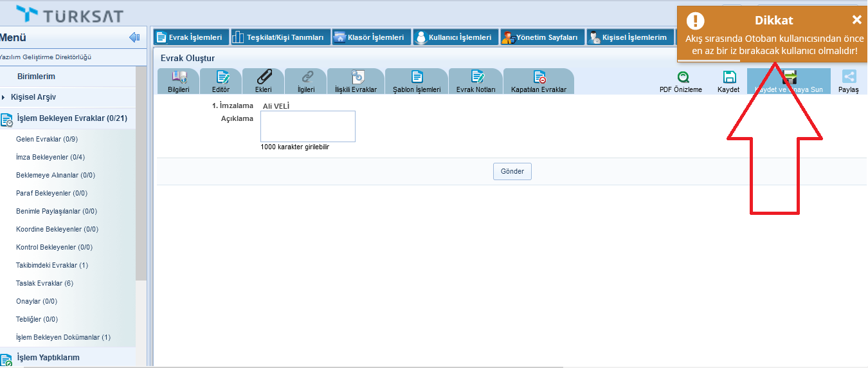Viewport: 868px width, 368px height.
Task: Open Taslak Evraklar (6) list
Action: tap(44, 283)
